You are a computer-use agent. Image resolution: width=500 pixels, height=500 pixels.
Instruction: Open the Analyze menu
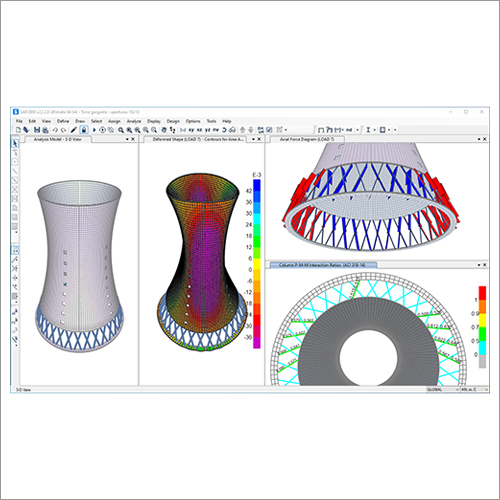[134, 121]
